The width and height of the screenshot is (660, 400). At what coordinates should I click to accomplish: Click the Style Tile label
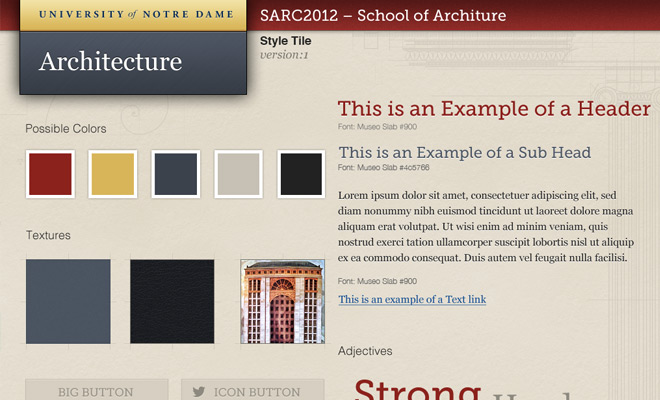point(286,41)
